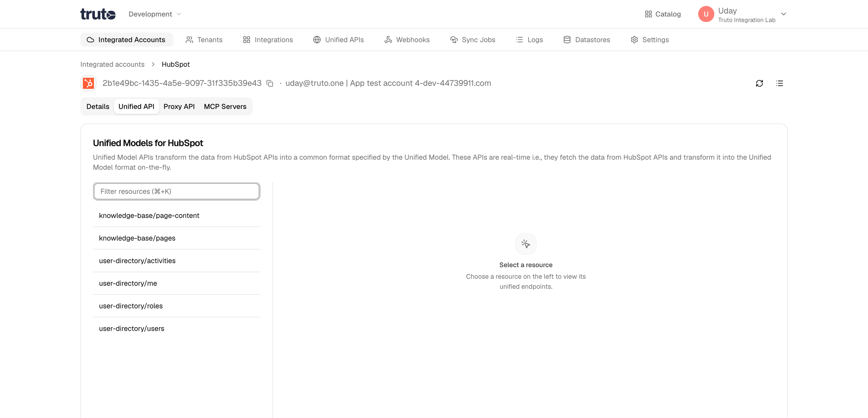The image size is (868, 418).
Task: Go to the Tenants tab
Action: [204, 40]
